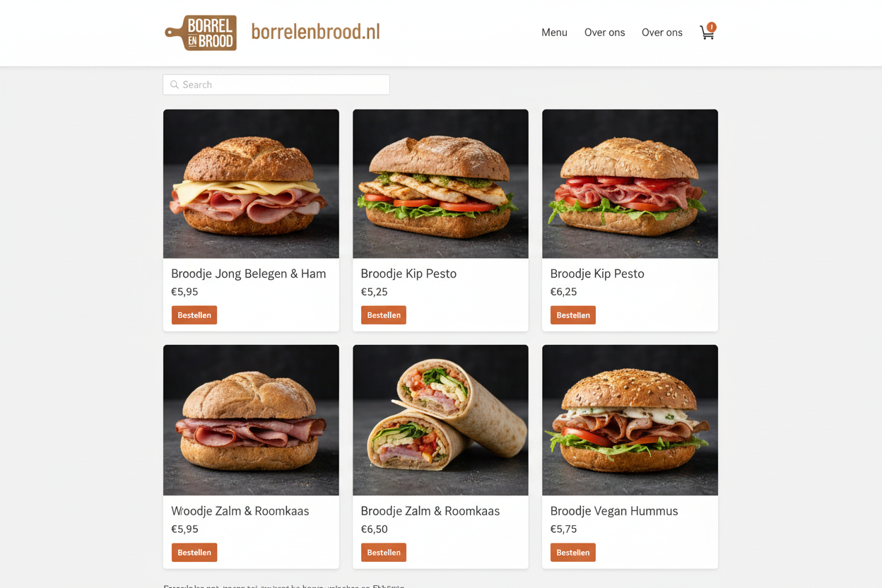Order Broodje Vegan Hummus via Bestellen
Image resolution: width=882 pixels, height=588 pixels.
(x=573, y=553)
